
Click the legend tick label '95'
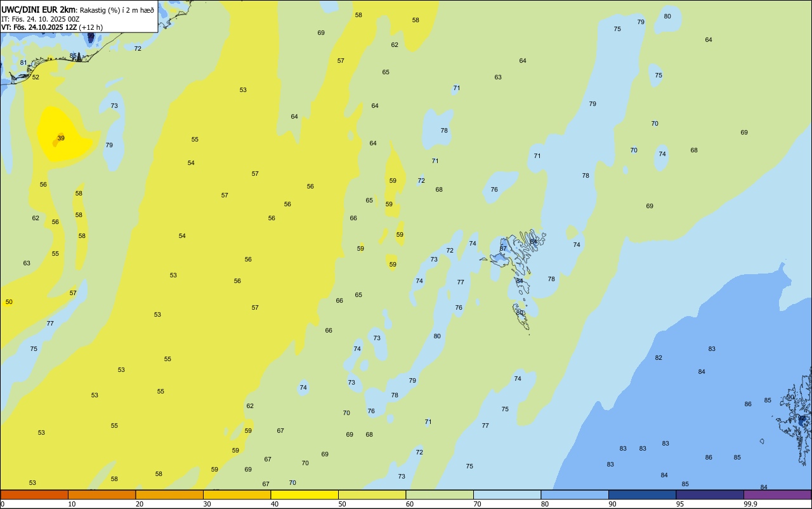point(680,504)
